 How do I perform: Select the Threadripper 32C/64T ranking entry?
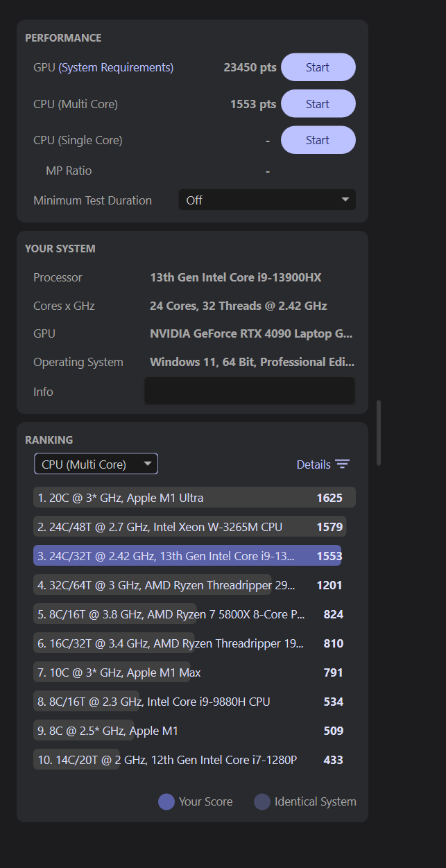(194, 584)
